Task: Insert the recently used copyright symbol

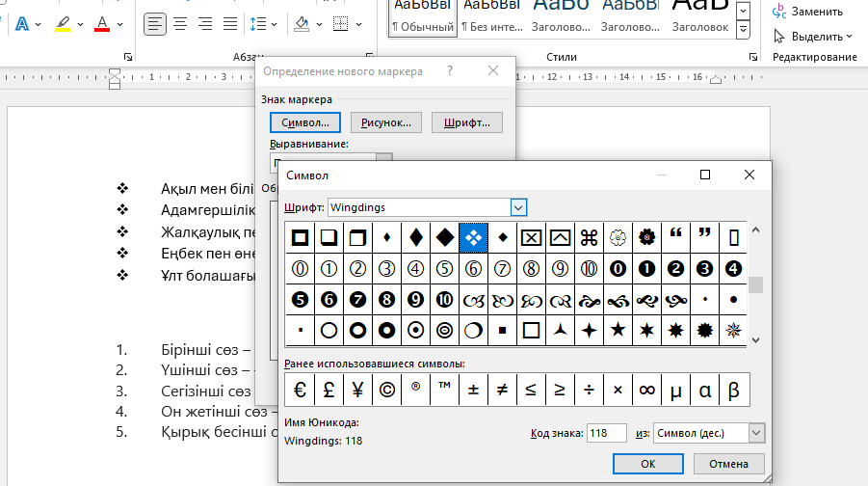Action: 387,391
